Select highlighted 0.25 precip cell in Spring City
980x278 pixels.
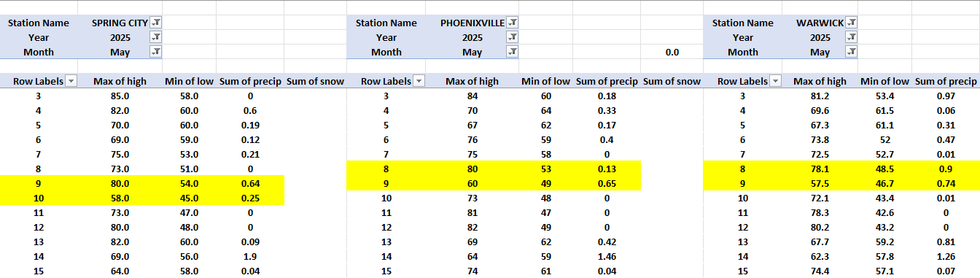pos(251,198)
